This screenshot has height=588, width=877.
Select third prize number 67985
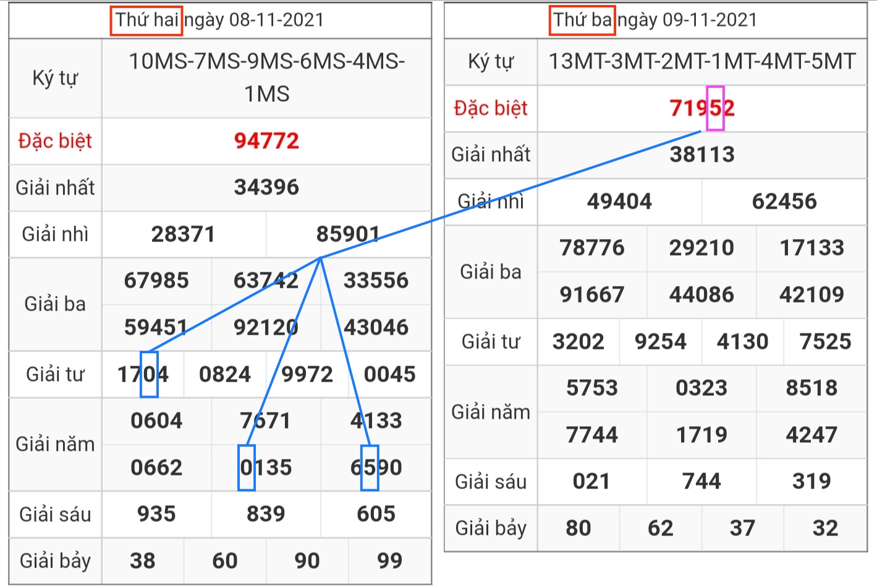pyautogui.click(x=157, y=280)
